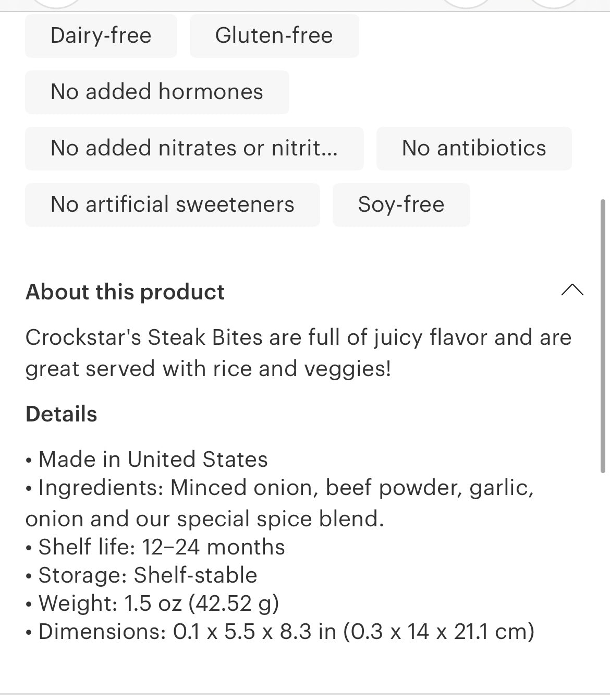The image size is (610, 700).
Task: Tap the Gluten-free tag
Action: click(274, 36)
